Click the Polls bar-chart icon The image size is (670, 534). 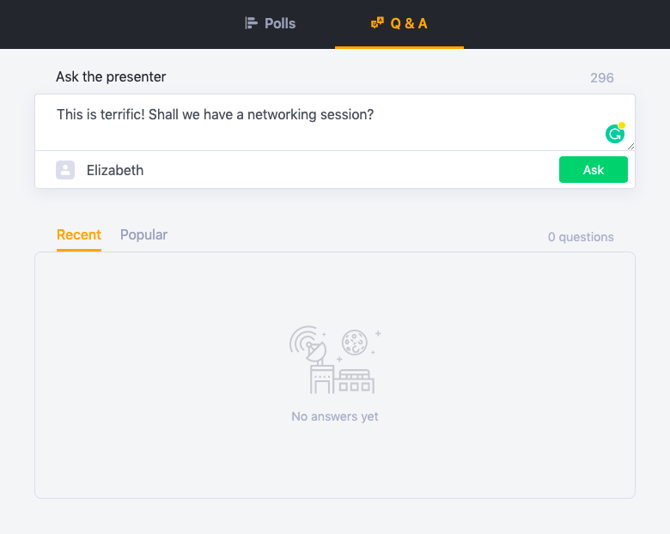pyautogui.click(x=251, y=23)
